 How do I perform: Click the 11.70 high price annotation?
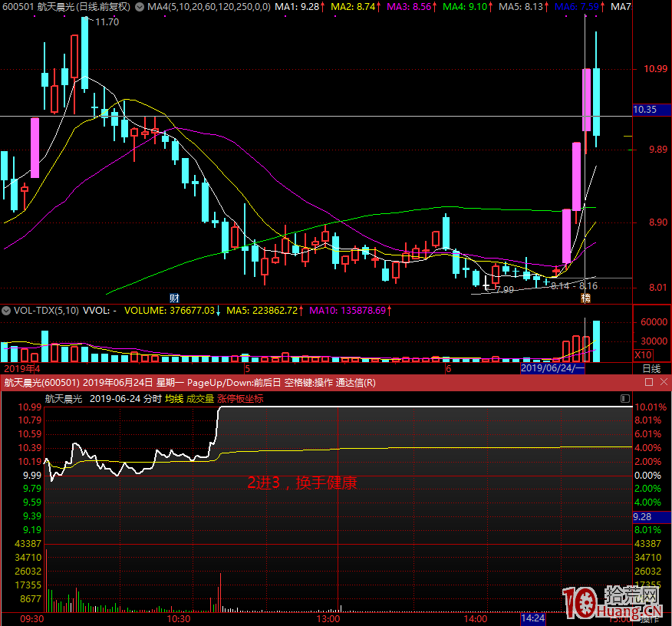tap(107, 21)
